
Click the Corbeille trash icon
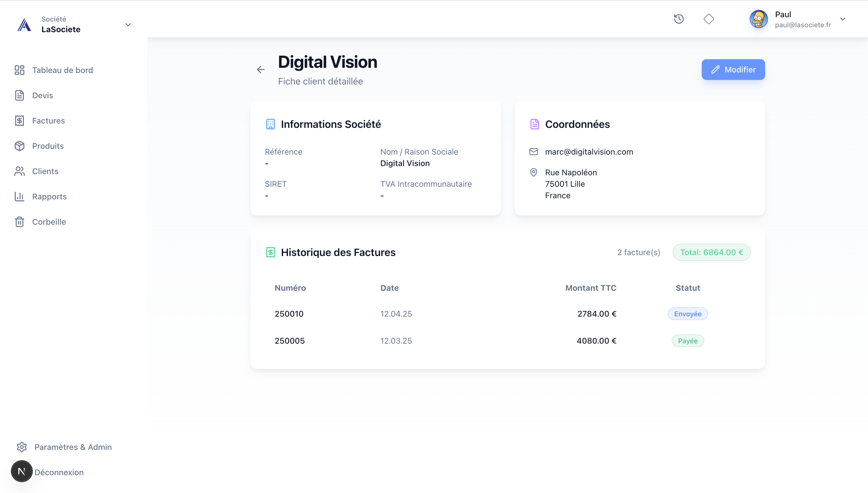(20, 222)
